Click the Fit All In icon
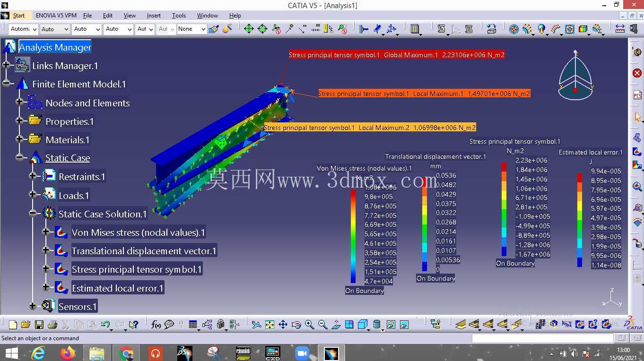This screenshot has width=644, height=361. click(270, 324)
